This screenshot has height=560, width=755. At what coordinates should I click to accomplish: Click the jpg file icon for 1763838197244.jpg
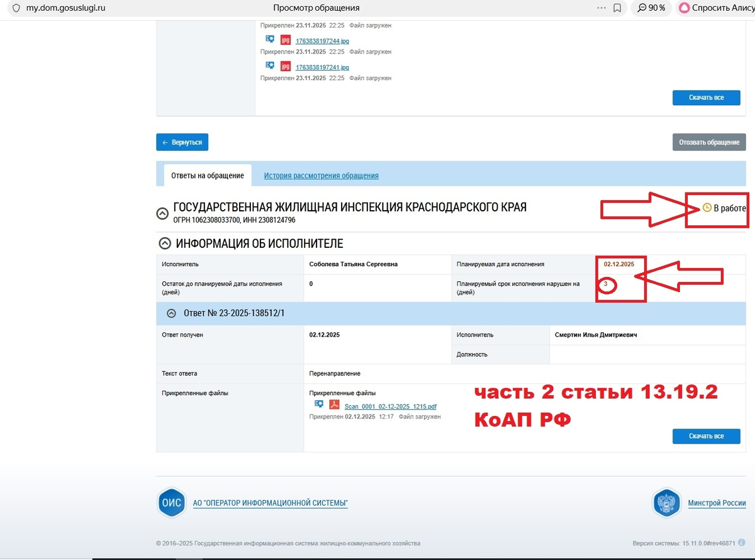(x=286, y=40)
